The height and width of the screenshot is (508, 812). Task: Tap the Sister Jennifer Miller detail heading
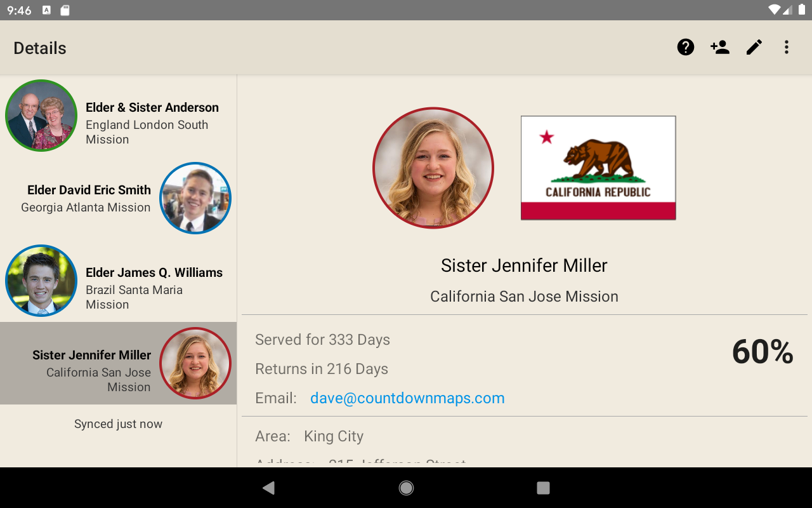pos(524,265)
